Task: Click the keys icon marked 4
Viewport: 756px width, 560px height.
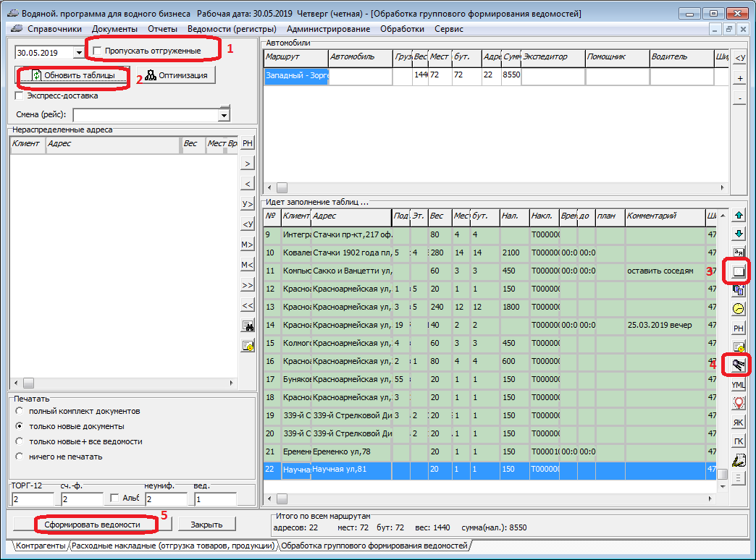Action: pos(739,365)
